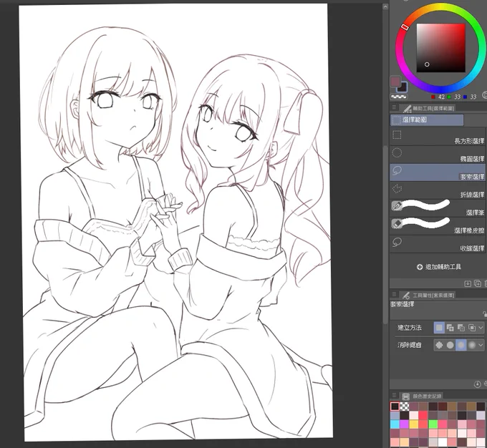Open the 工具屬性 panel menu icon
This screenshot has width=487, height=448.
point(394,294)
